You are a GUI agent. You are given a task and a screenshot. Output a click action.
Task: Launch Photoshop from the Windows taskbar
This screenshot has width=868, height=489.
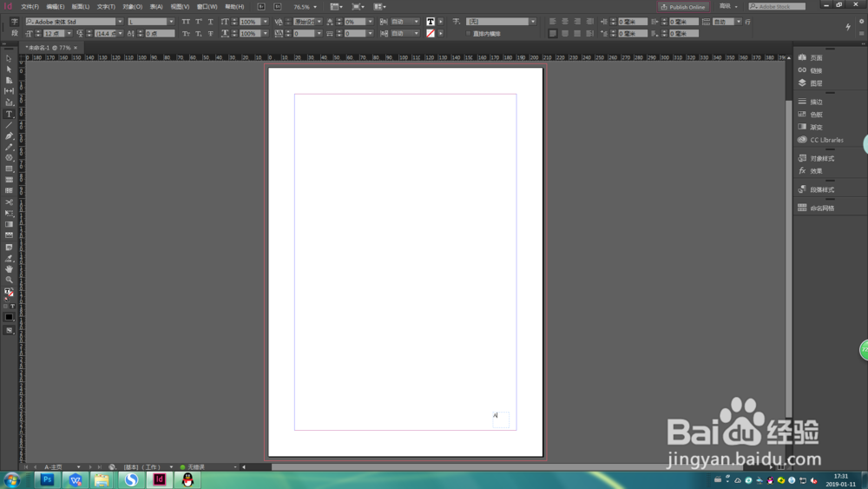click(47, 479)
